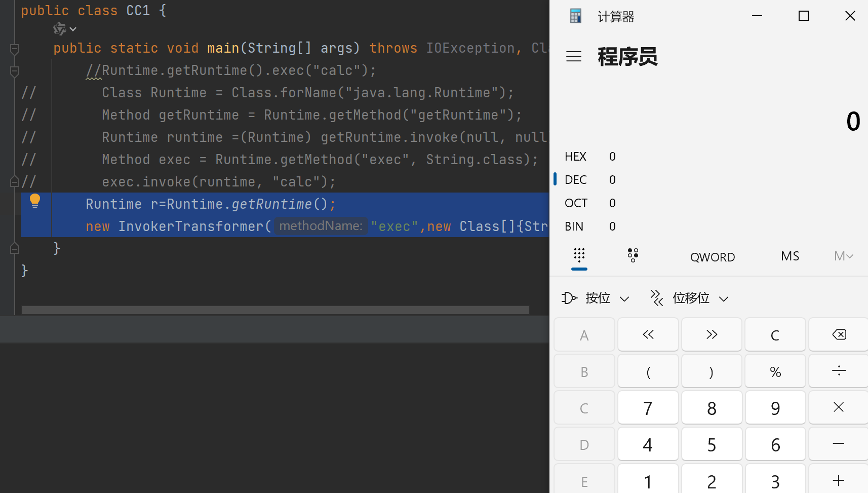Click getRuntime in the highlighted code line
The height and width of the screenshot is (493, 868).
[272, 204]
